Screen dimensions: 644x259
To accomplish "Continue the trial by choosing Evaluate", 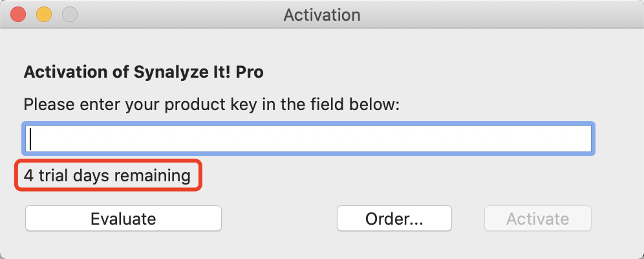I will 123,218.
